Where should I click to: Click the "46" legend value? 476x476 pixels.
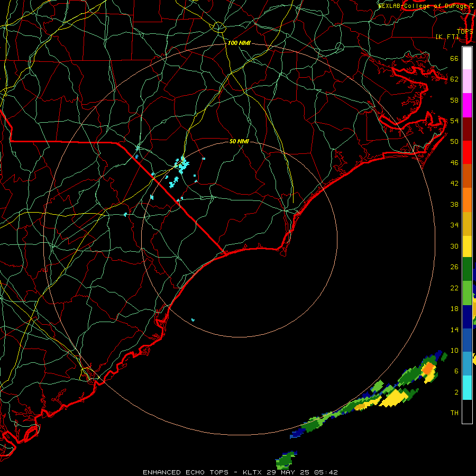coord(454,163)
